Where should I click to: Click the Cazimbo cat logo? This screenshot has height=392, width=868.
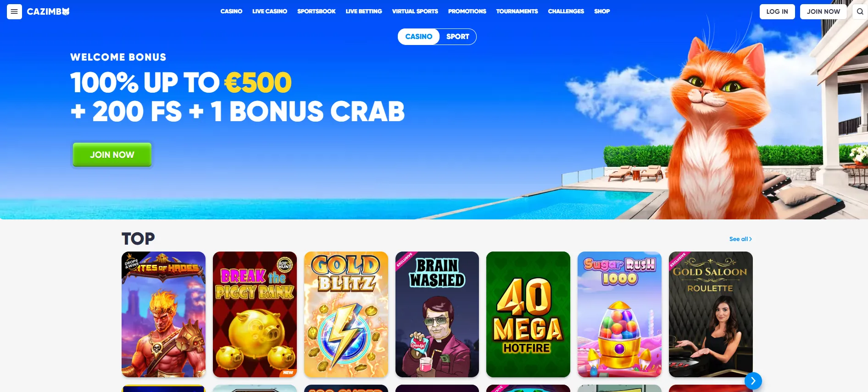click(x=48, y=11)
